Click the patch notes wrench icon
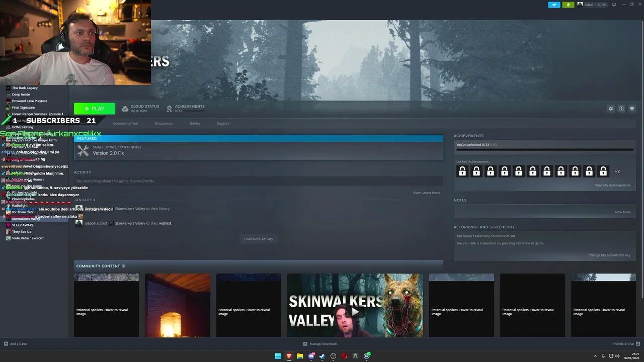This screenshot has height=362, width=644. coord(83,150)
